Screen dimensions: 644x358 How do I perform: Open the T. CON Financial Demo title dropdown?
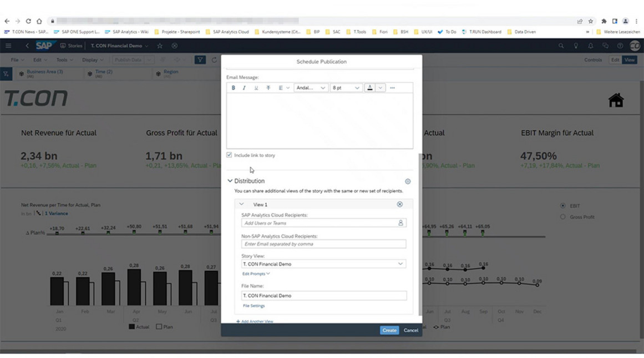click(119, 46)
